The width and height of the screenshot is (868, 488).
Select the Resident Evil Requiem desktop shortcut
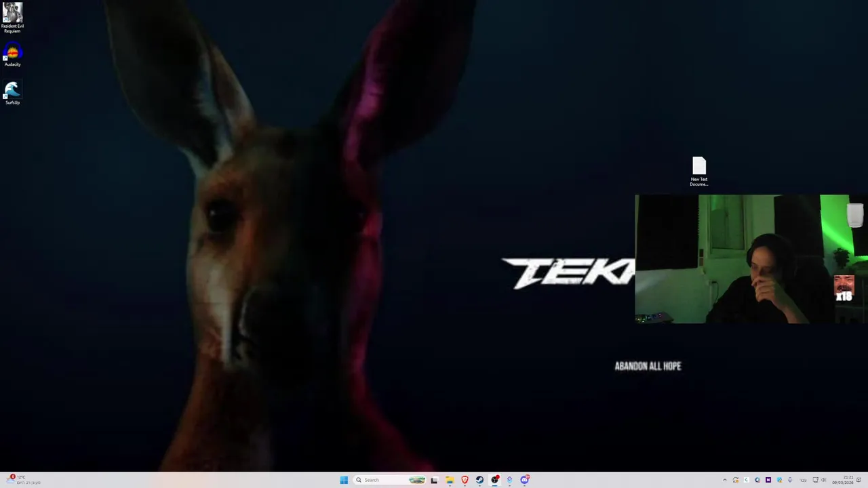[x=12, y=18]
